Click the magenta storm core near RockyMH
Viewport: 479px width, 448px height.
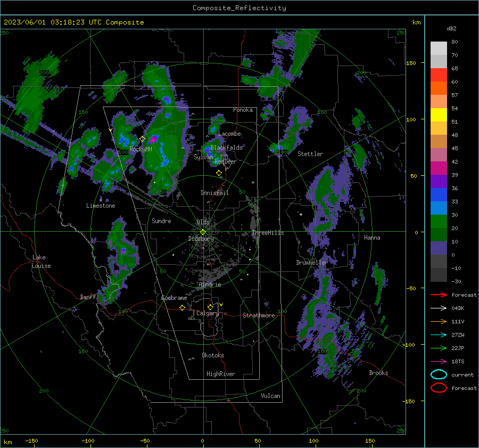[153, 139]
